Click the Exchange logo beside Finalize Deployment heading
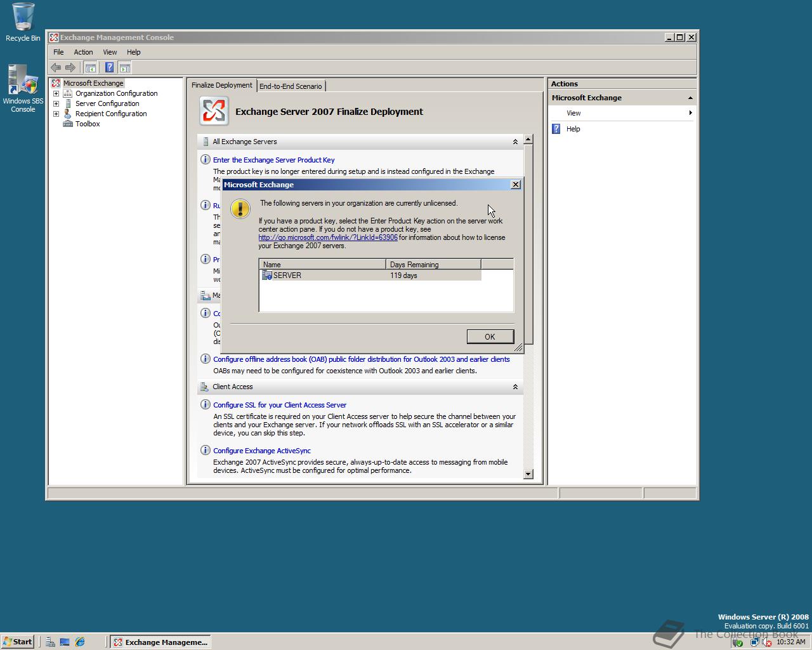This screenshot has height=650, width=812. (214, 111)
